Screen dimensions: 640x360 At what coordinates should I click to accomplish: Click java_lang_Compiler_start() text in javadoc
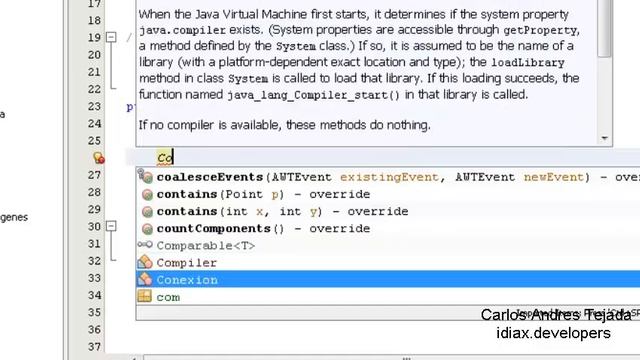[313, 96]
